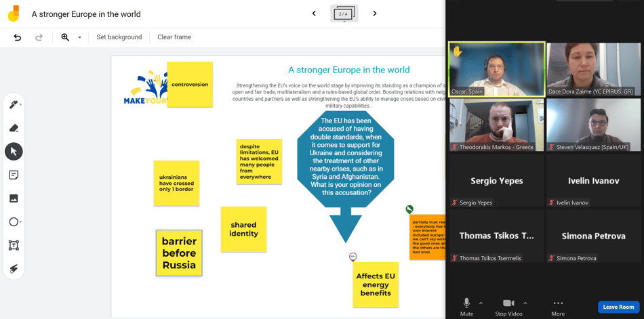This screenshot has width=644, height=319.
Task: Select the 'shared identity' sticky note
Action: tap(243, 229)
